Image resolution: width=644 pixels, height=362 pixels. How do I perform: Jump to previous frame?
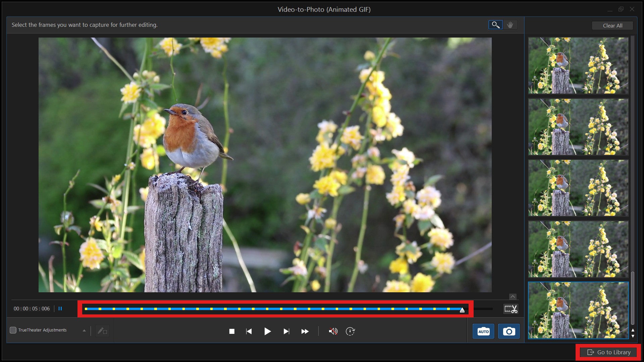(x=249, y=331)
